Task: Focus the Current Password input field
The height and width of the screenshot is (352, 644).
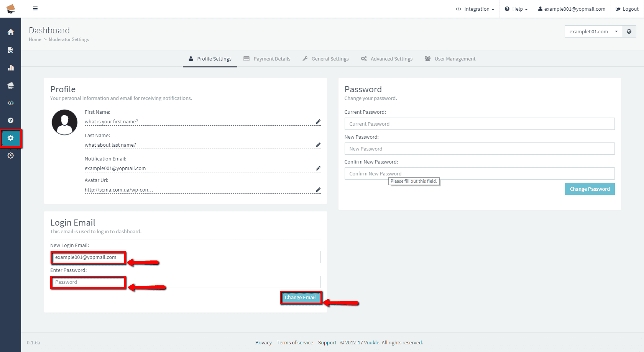Action: pos(479,124)
